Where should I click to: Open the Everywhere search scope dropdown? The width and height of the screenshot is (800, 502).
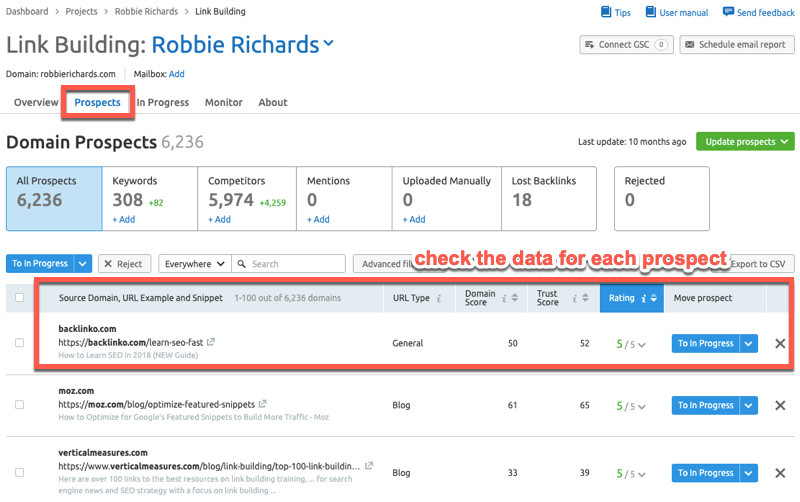point(194,264)
